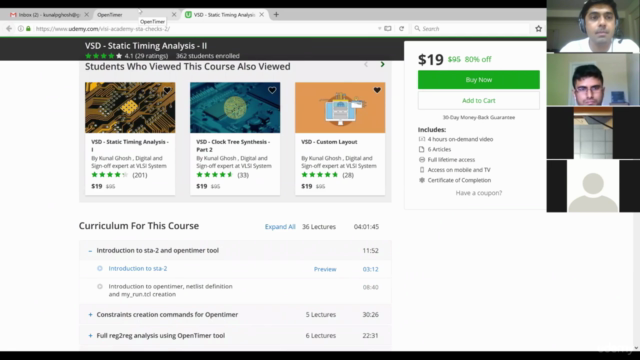The width and height of the screenshot is (640, 360).
Task: Click Expand All in the curriculum header
Action: [x=280, y=227]
